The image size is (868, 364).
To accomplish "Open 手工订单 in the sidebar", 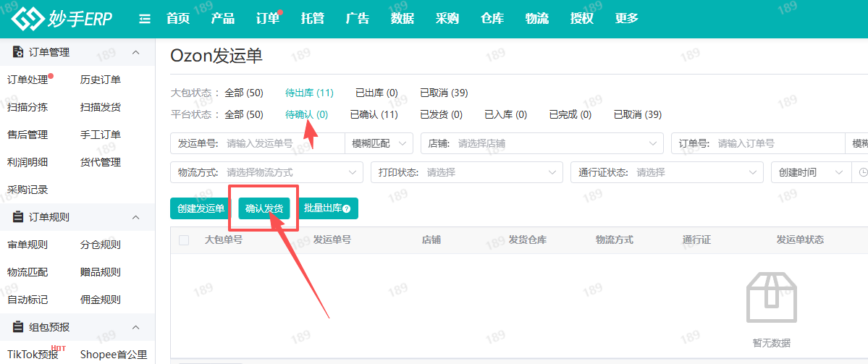I will [x=100, y=135].
